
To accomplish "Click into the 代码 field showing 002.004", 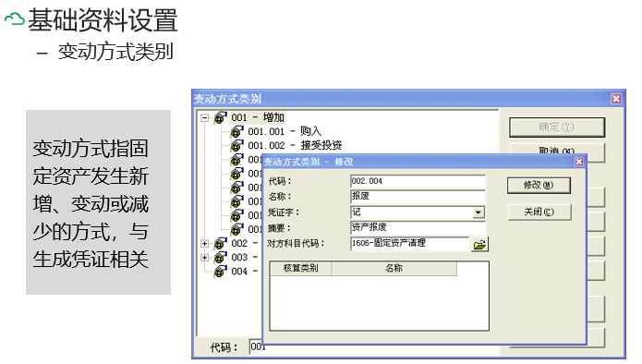I will (418, 181).
